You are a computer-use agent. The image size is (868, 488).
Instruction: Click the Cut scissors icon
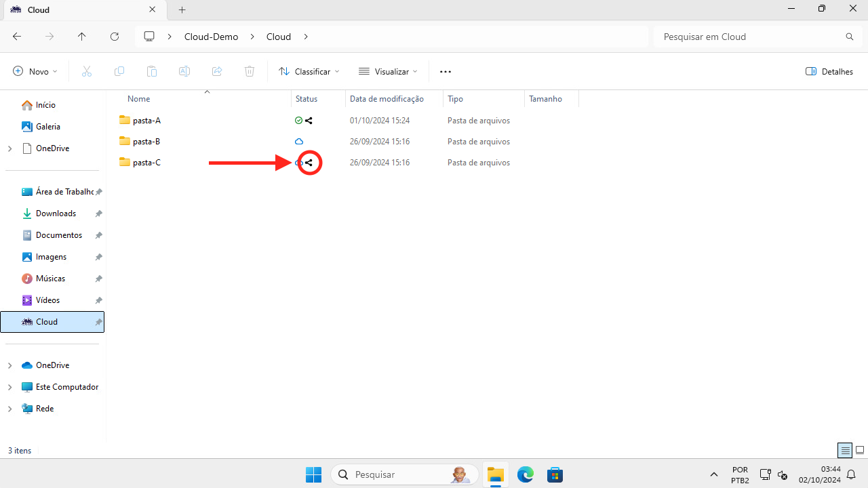click(x=87, y=71)
